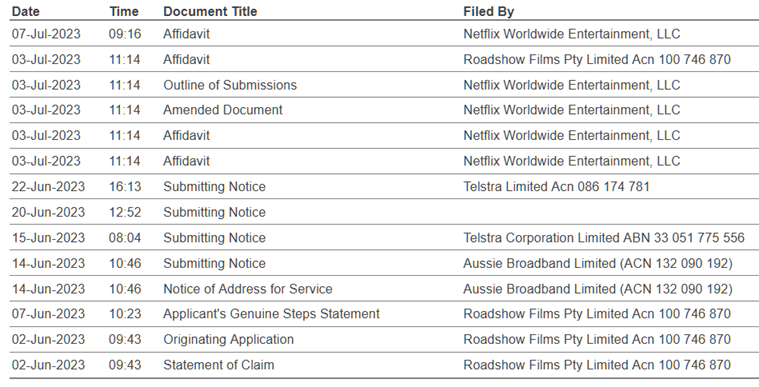Open the Roadshow Films Affidavit from 03-Jul-2023

(186, 60)
